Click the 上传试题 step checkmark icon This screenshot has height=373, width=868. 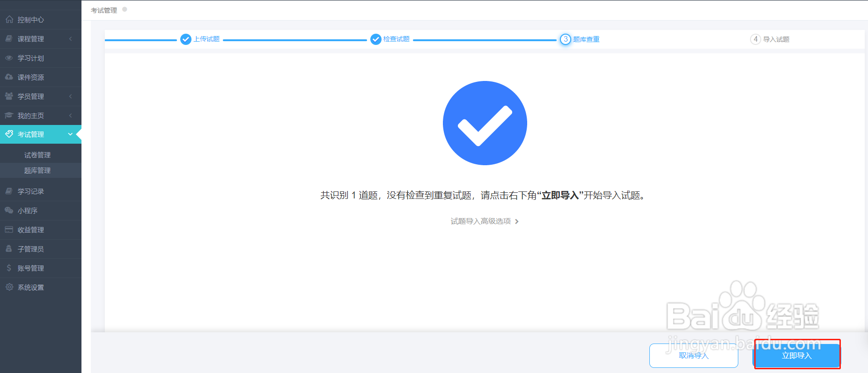(186, 39)
